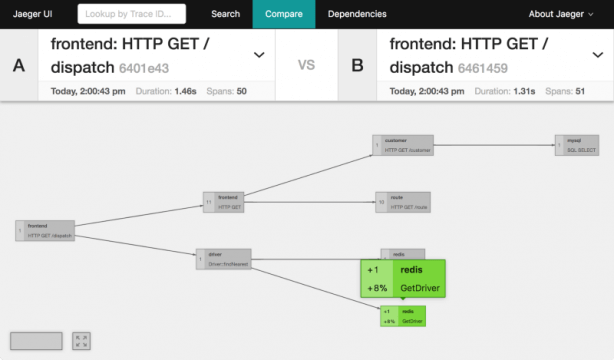
Task: Select the driver findNearest node
Action: click(224, 259)
